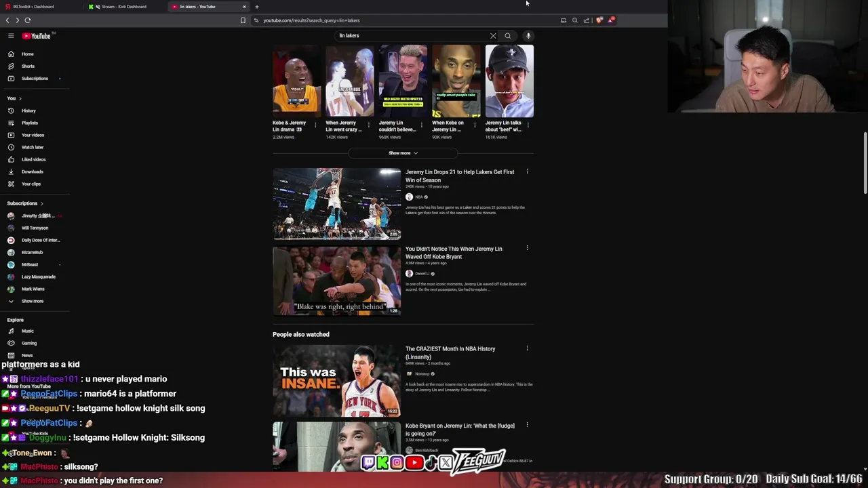Click the YouTube logo

37,36
